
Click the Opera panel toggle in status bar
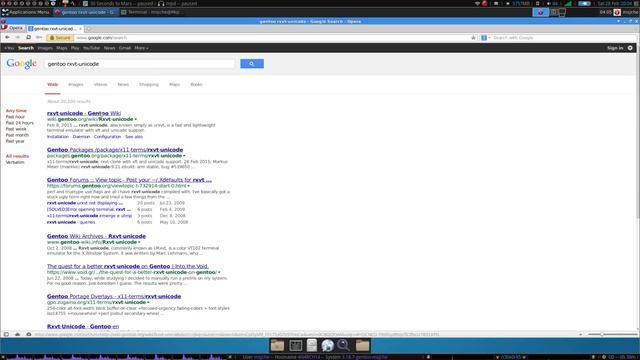click(x=6, y=334)
